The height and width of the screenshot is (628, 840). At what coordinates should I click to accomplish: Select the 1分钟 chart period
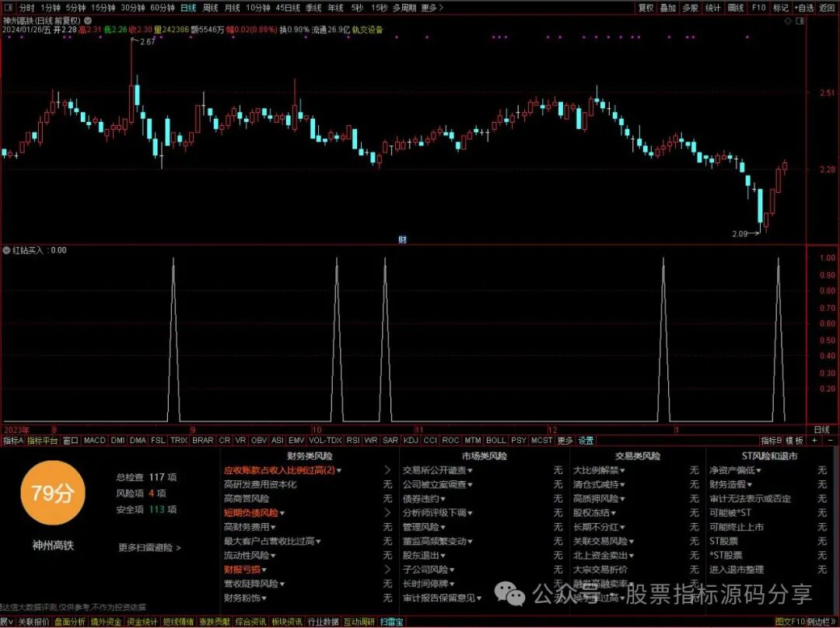click(x=51, y=8)
